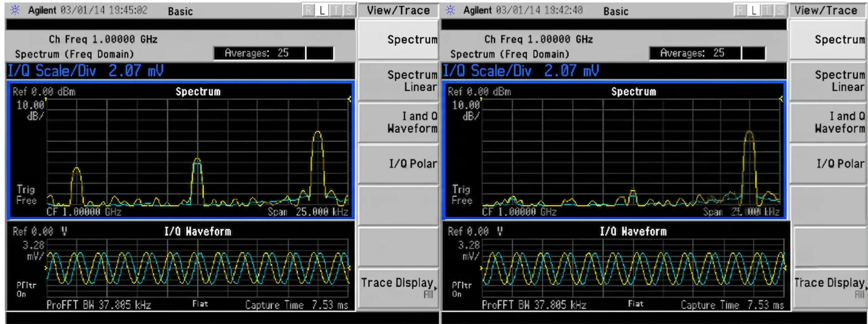The width and height of the screenshot is (868, 324).
Task: Click the I/Q Waveform title on left screen
Action: tap(198, 232)
